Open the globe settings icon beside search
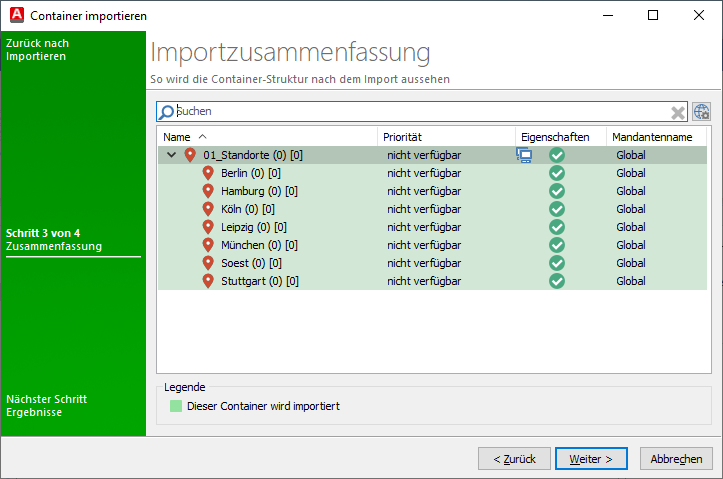 click(x=701, y=112)
